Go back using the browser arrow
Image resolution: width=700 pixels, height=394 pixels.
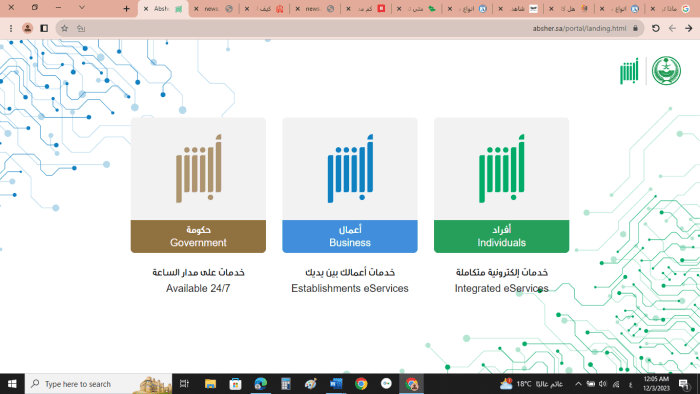(x=688, y=28)
